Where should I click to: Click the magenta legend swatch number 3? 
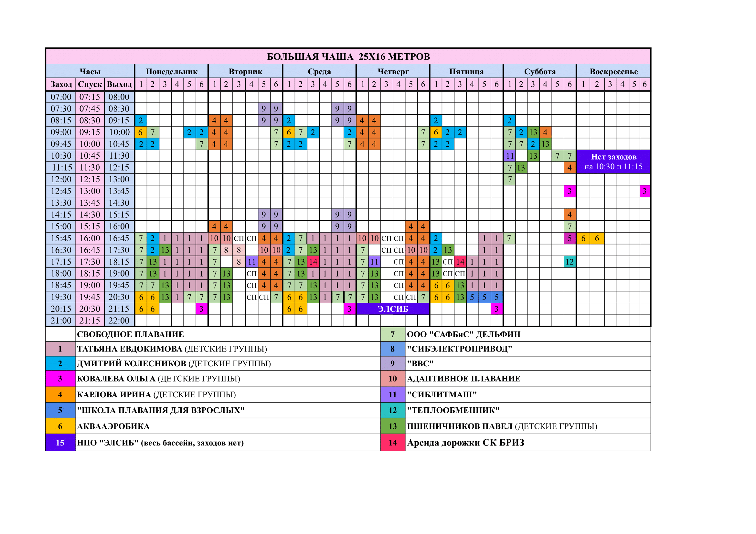point(60,378)
